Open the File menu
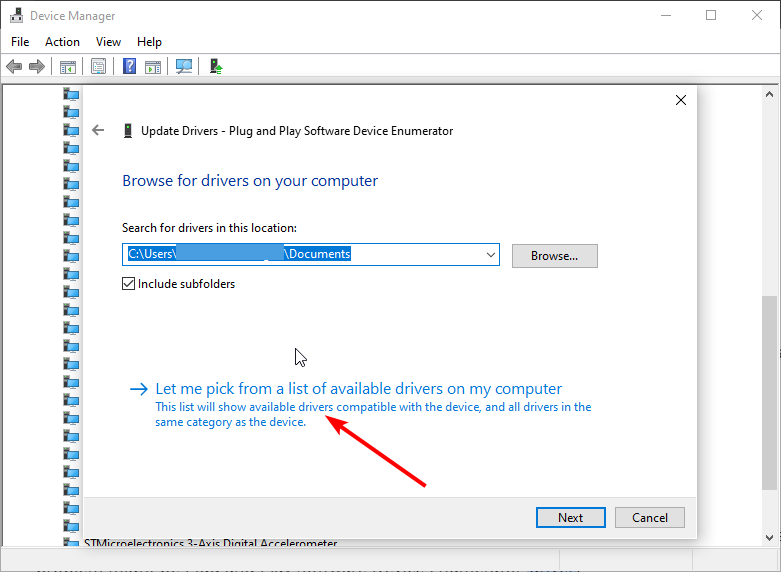 20,42
